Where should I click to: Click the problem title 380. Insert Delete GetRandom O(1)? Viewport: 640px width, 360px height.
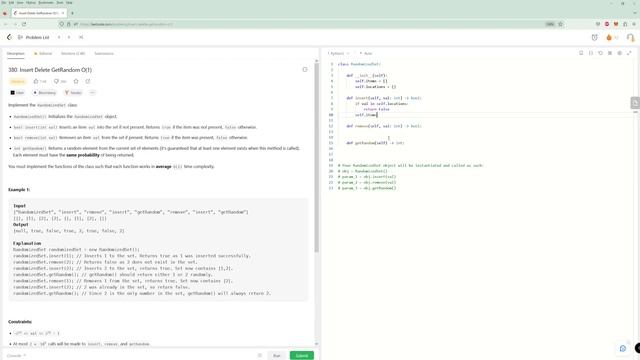click(x=50, y=70)
